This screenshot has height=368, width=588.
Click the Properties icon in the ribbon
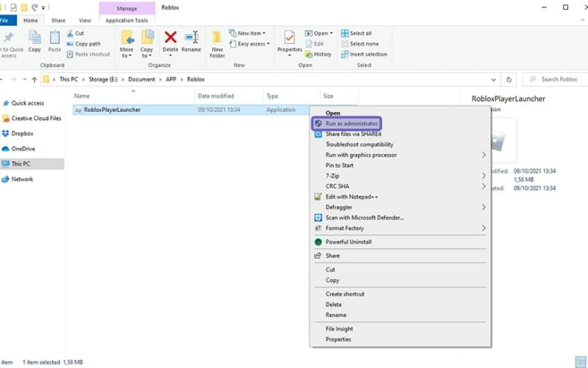(x=290, y=38)
